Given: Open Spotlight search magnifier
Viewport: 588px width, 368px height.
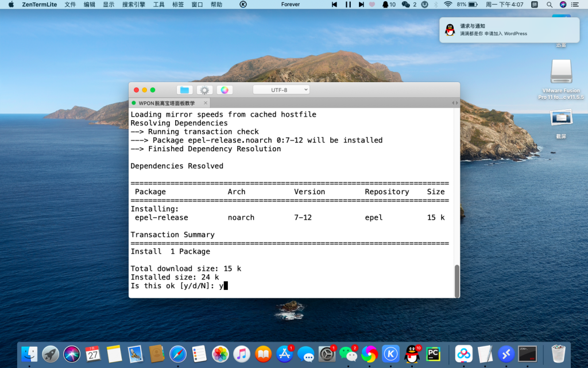Looking at the screenshot, I should point(550,5).
